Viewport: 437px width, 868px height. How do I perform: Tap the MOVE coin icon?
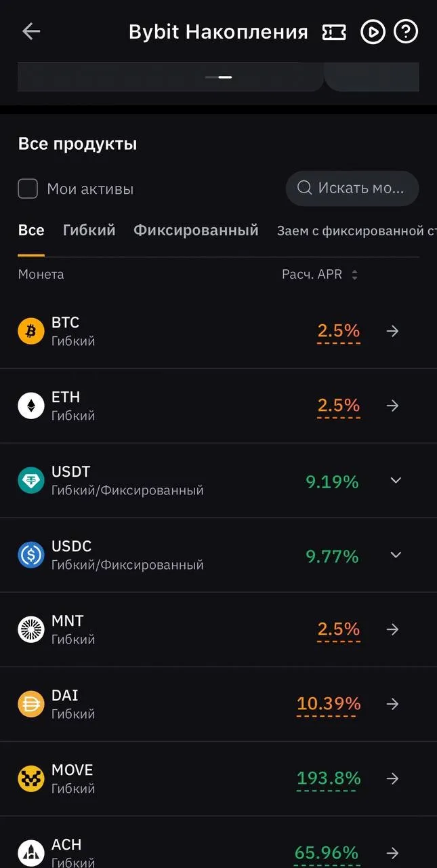click(x=31, y=778)
